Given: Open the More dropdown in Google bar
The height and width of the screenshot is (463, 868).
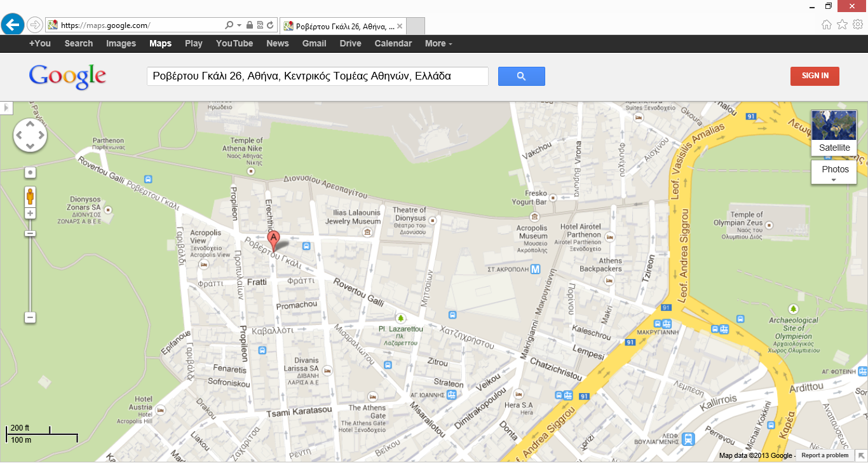Looking at the screenshot, I should tap(438, 43).
